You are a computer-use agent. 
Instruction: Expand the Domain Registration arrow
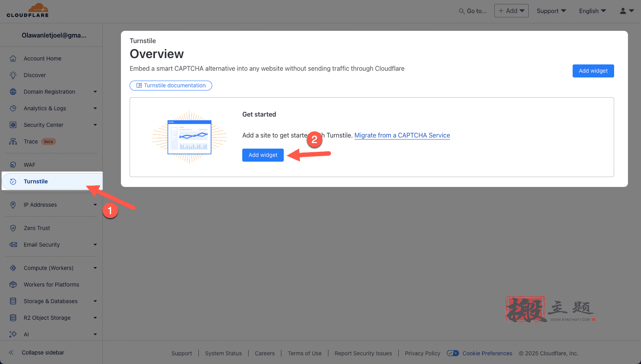tap(95, 92)
